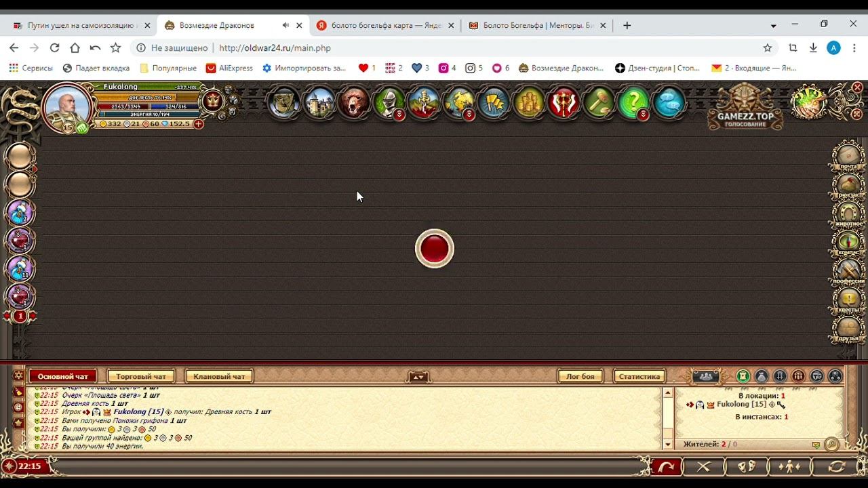
Task: Open the Профессии professions side button
Action: [x=848, y=270]
